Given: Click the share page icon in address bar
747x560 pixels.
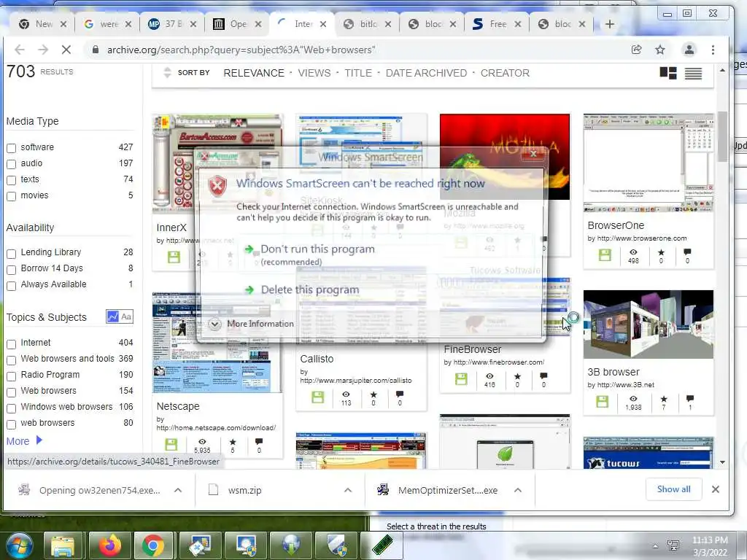Looking at the screenshot, I should click(x=636, y=50).
